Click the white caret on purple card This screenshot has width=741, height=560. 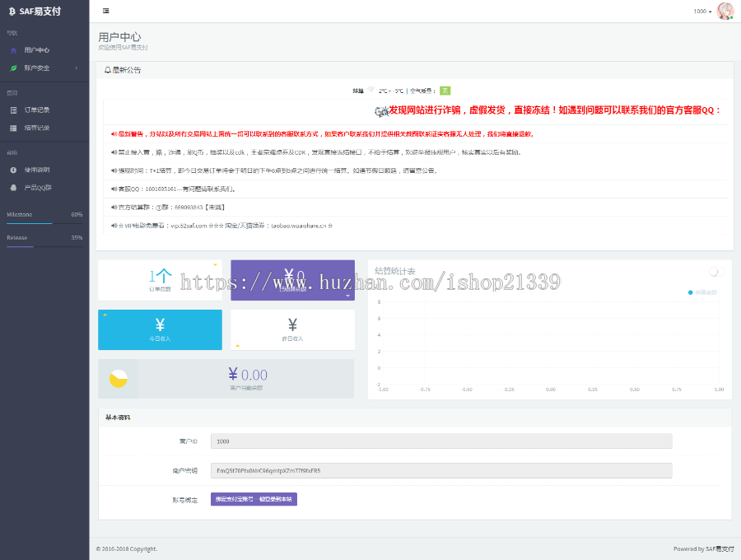tap(347, 296)
